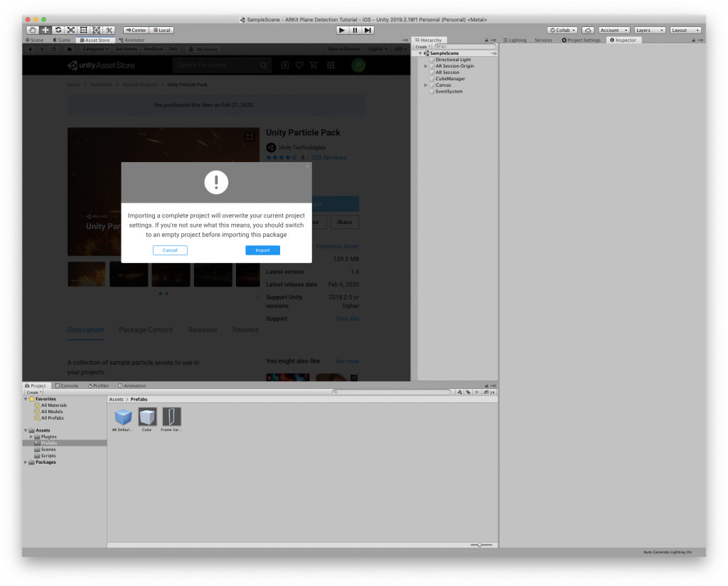This screenshot has height=586, width=728.
Task: Click the Asset Store search magnifier icon
Action: pos(264,65)
